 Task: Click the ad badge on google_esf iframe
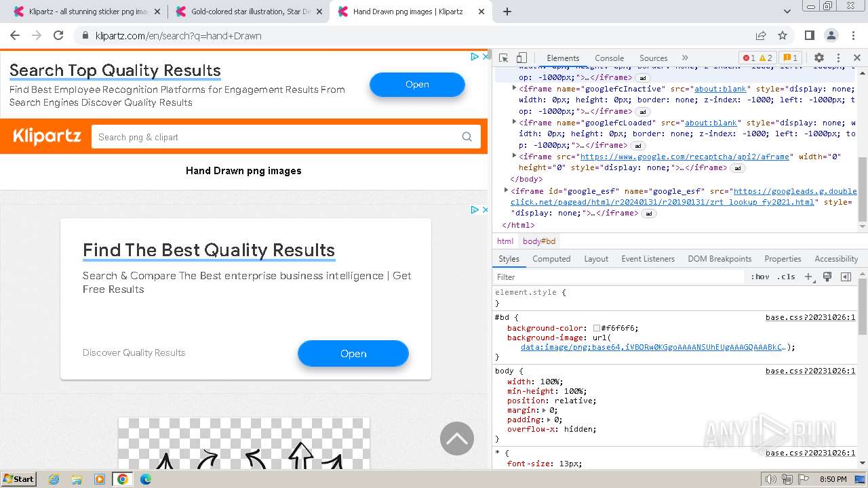(x=649, y=213)
